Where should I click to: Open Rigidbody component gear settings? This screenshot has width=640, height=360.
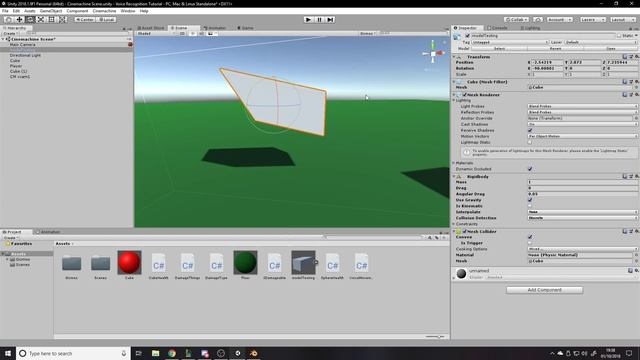(x=636, y=176)
